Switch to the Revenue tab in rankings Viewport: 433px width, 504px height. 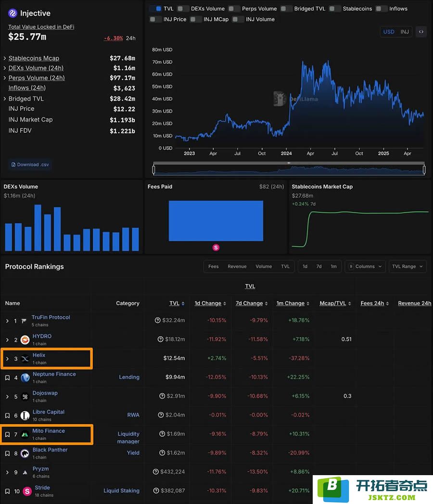click(x=237, y=266)
